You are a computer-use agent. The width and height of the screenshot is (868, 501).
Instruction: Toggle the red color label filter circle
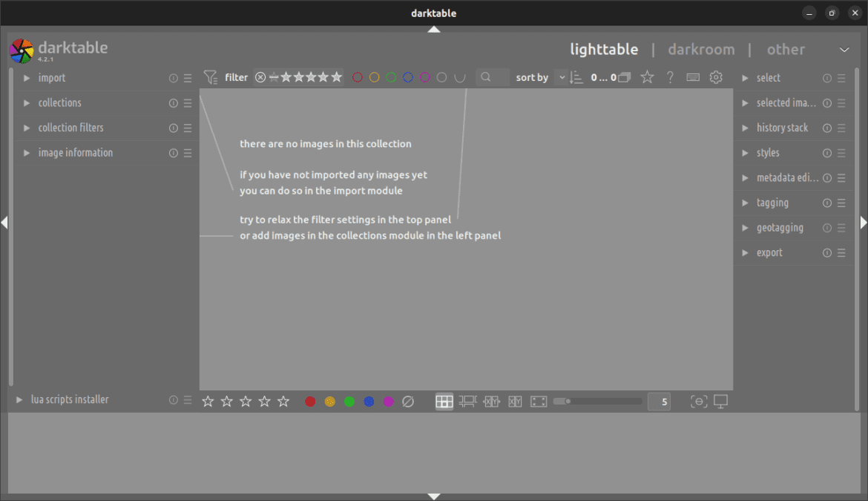pyautogui.click(x=357, y=76)
